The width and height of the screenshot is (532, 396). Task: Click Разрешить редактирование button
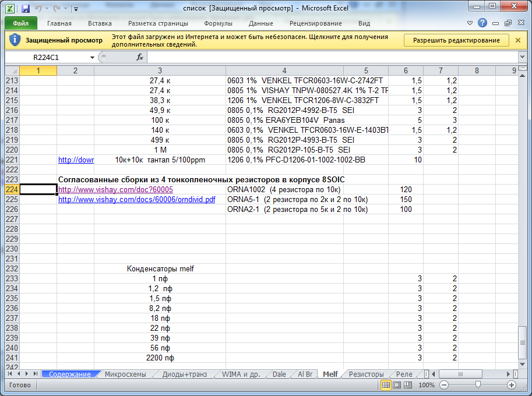click(x=456, y=40)
